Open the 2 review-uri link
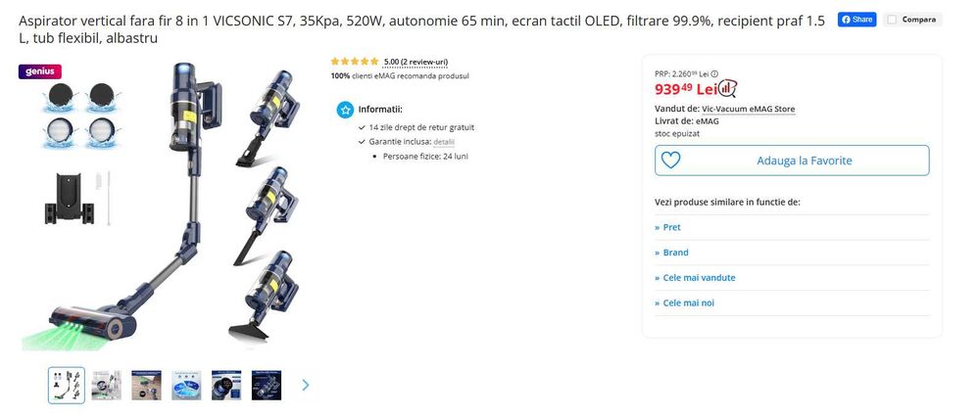This screenshot has height=419, width=980. [416, 62]
